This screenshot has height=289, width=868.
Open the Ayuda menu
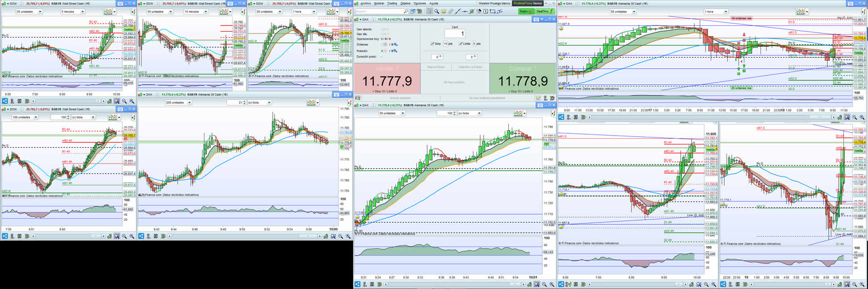pyautogui.click(x=434, y=3)
